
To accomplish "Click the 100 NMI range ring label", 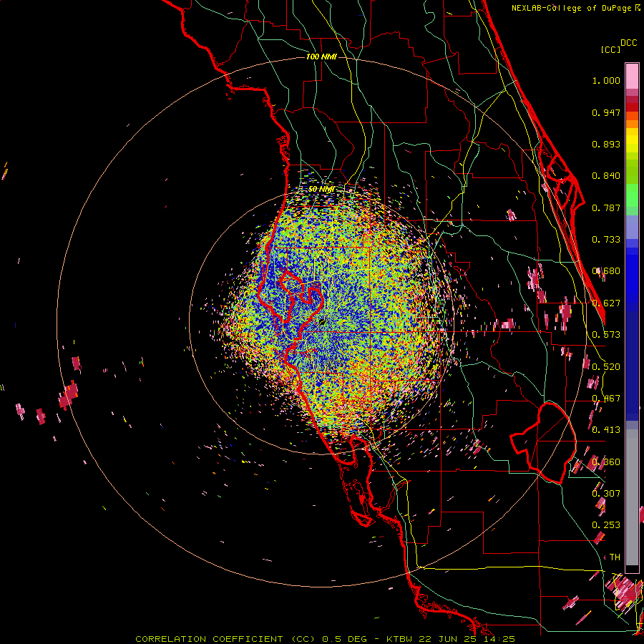I will click(x=321, y=57).
